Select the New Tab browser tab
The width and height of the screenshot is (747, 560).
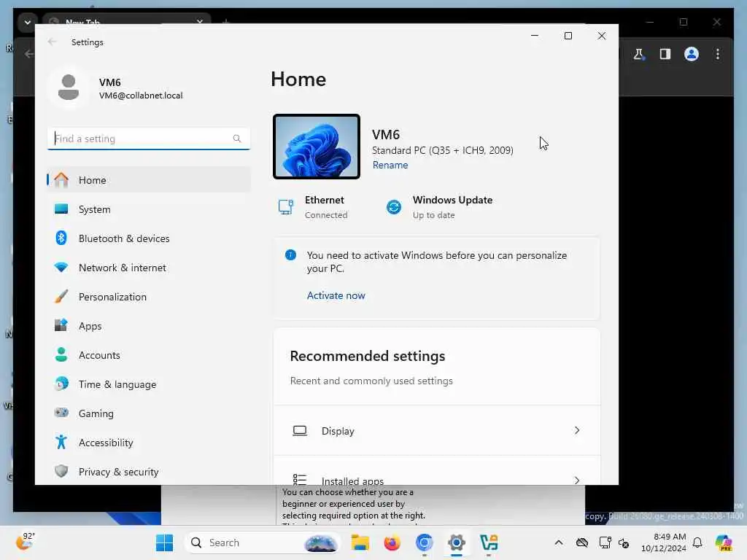tap(127, 21)
